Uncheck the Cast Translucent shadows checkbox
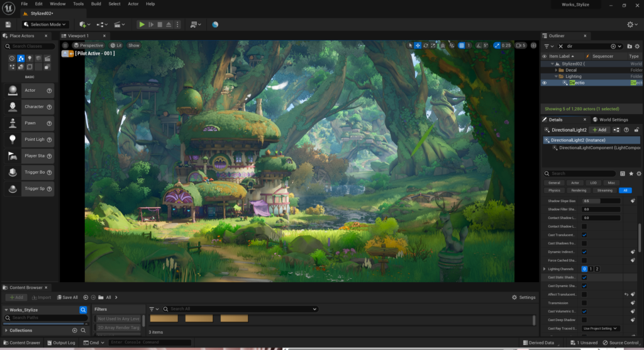The image size is (644, 350). click(584, 235)
